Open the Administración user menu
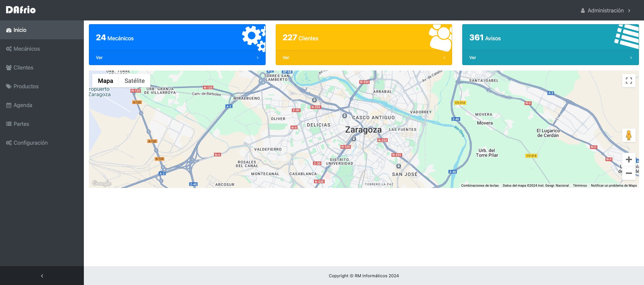This screenshot has width=644, height=285. point(606,10)
